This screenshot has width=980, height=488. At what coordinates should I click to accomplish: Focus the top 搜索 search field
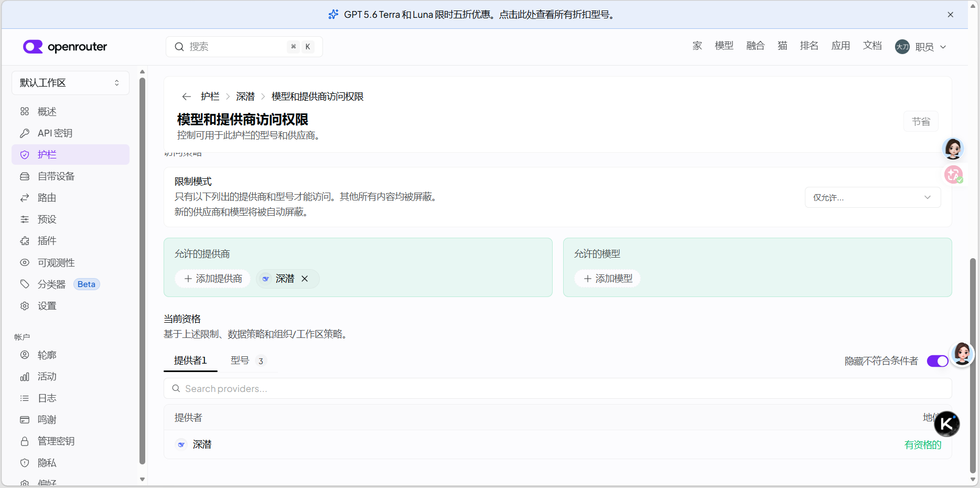point(244,47)
